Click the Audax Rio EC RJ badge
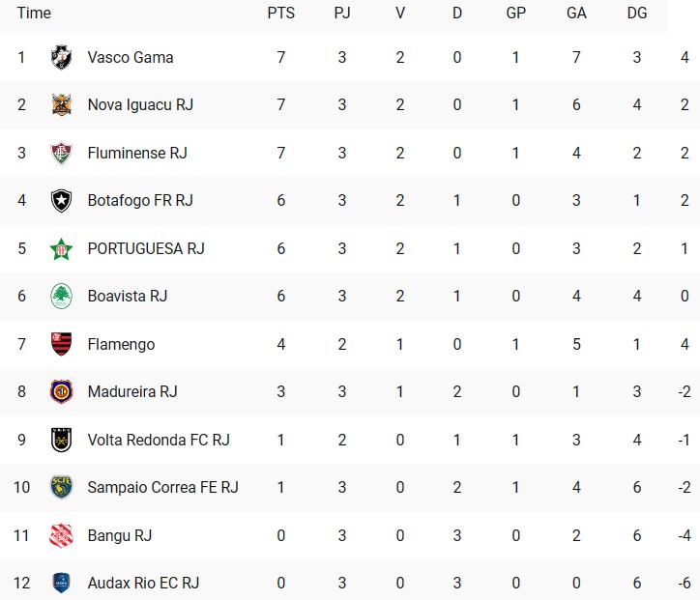The width and height of the screenshot is (700, 600). [61, 583]
